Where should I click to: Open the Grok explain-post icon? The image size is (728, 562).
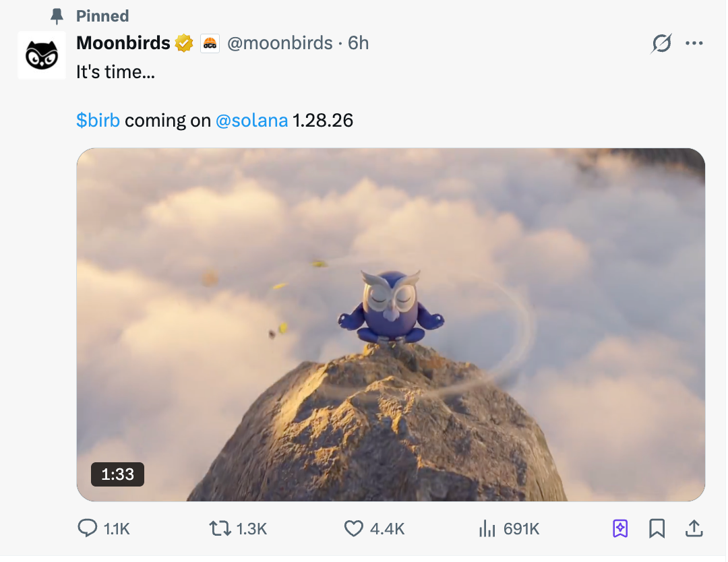click(661, 44)
